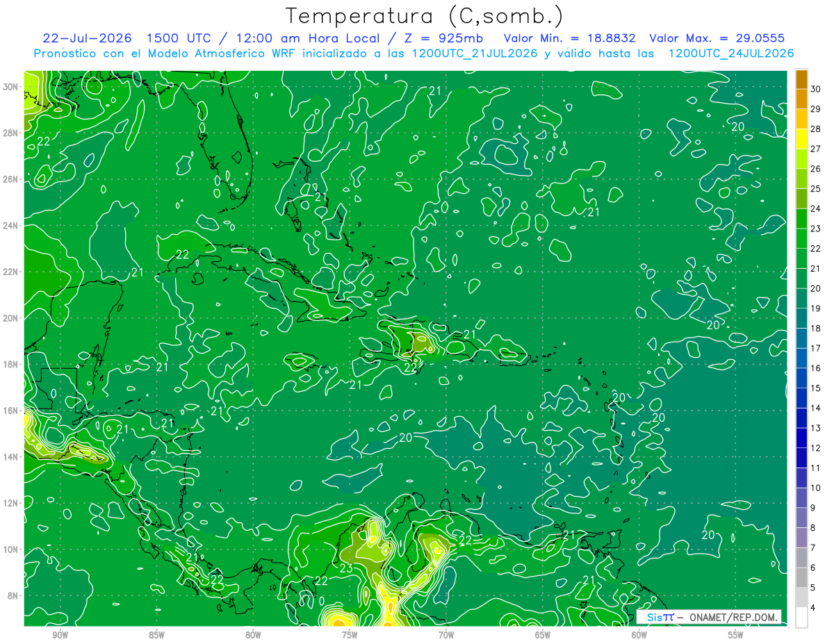This screenshot has height=644, width=834.
Task: Click the "70W" longitude axis label
Action: pyautogui.click(x=446, y=635)
